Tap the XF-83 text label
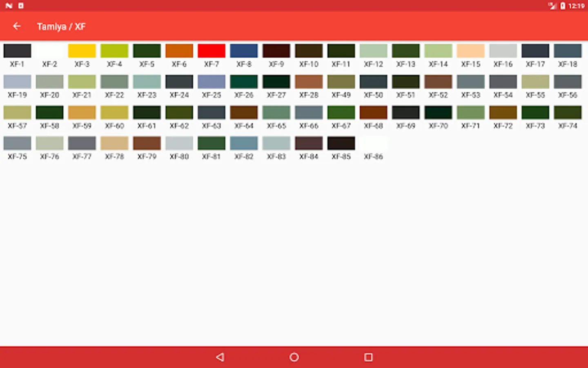The width and height of the screenshot is (588, 368). [x=276, y=157]
